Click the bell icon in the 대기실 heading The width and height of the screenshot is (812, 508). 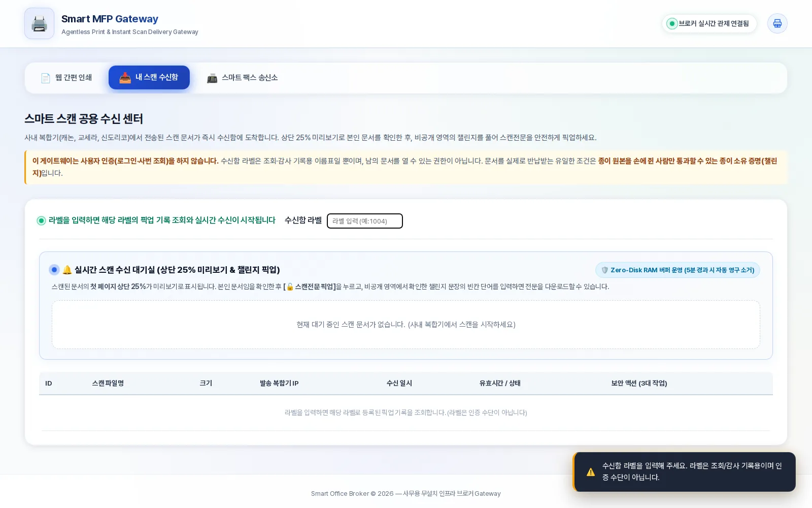tap(67, 270)
